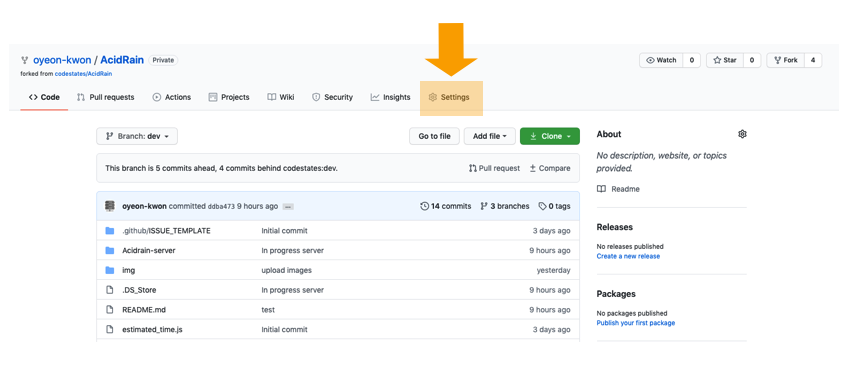Open the img folder

[129, 270]
